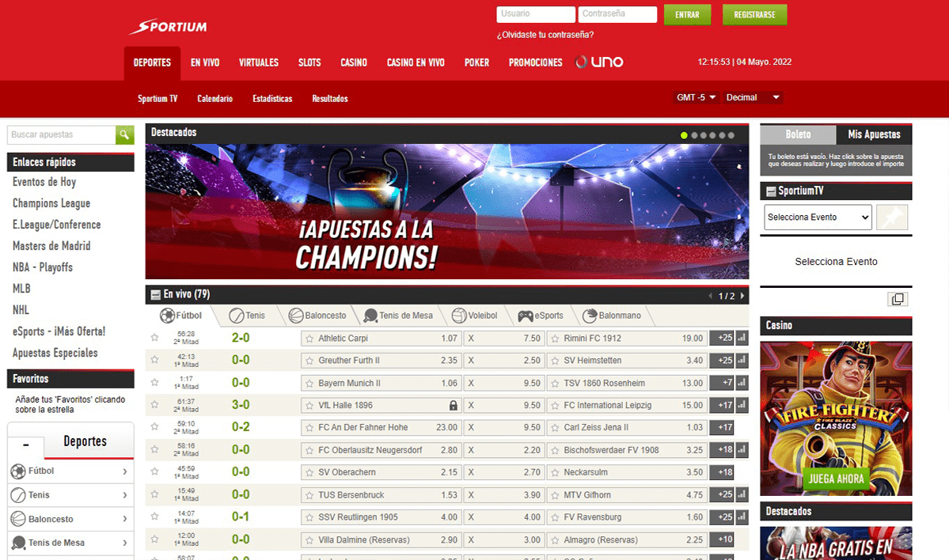Open stats chart icon for VfL Halle 1896 match
Screen dimensions: 949x560
742,405
